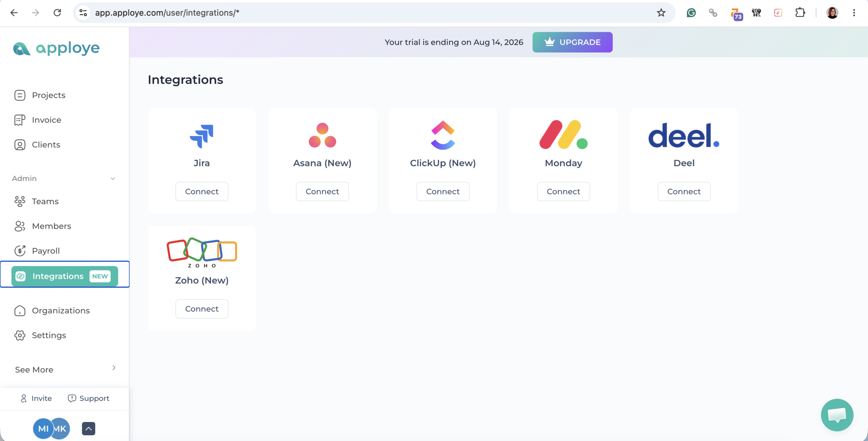This screenshot has width=868, height=441.
Task: Bookmark this page with the star icon
Action: point(661,13)
